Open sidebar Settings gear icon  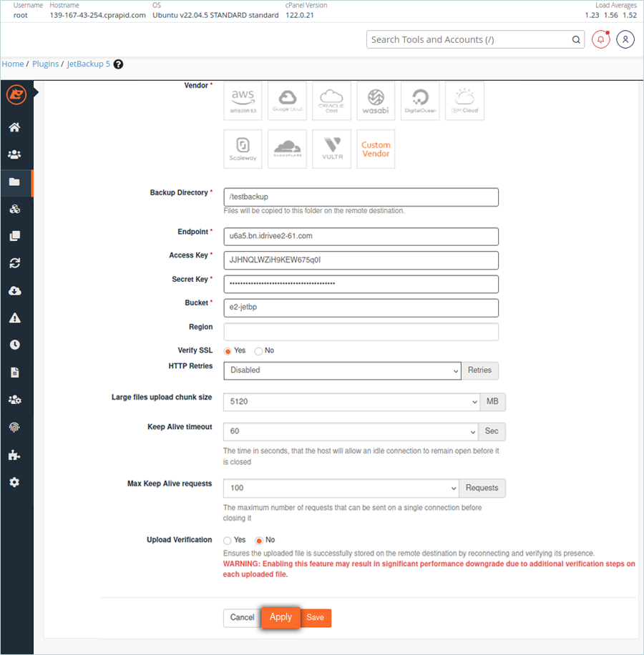coord(14,482)
